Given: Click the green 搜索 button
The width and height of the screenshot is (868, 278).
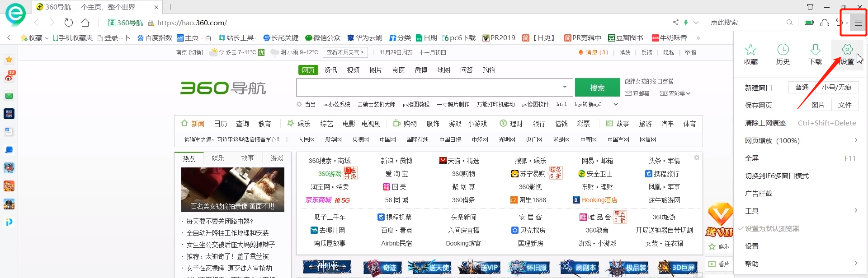Looking at the screenshot, I should [597, 88].
